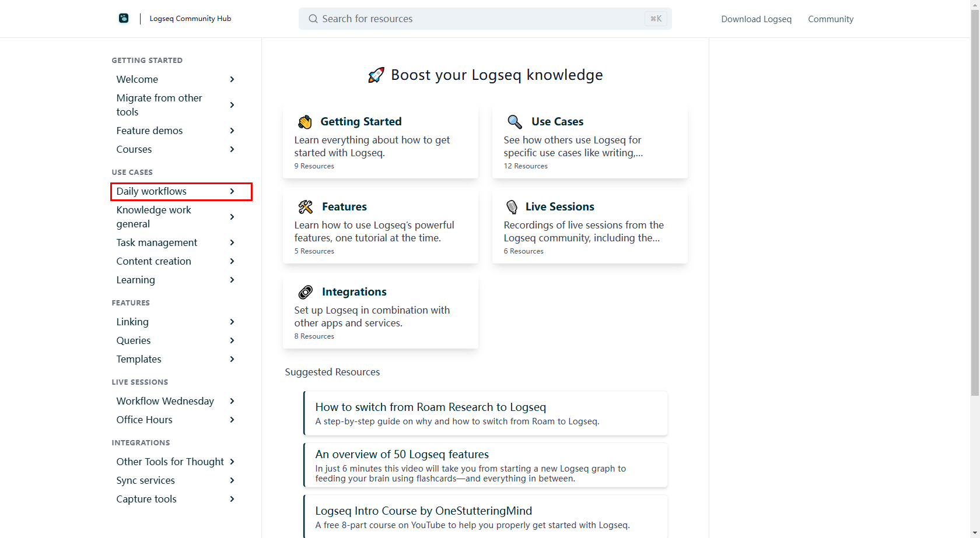Image resolution: width=980 pixels, height=538 pixels.
Task: Click the microphone Live Sessions icon
Action: [x=512, y=207]
